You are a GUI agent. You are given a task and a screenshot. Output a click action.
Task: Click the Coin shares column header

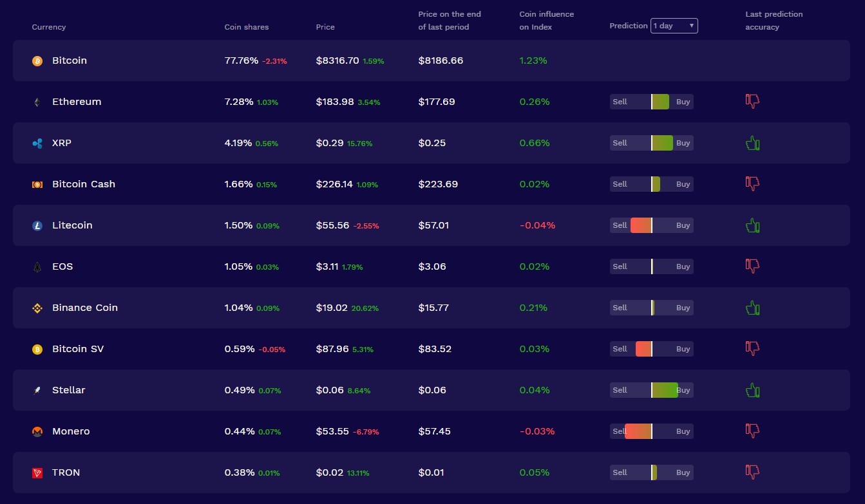(247, 27)
